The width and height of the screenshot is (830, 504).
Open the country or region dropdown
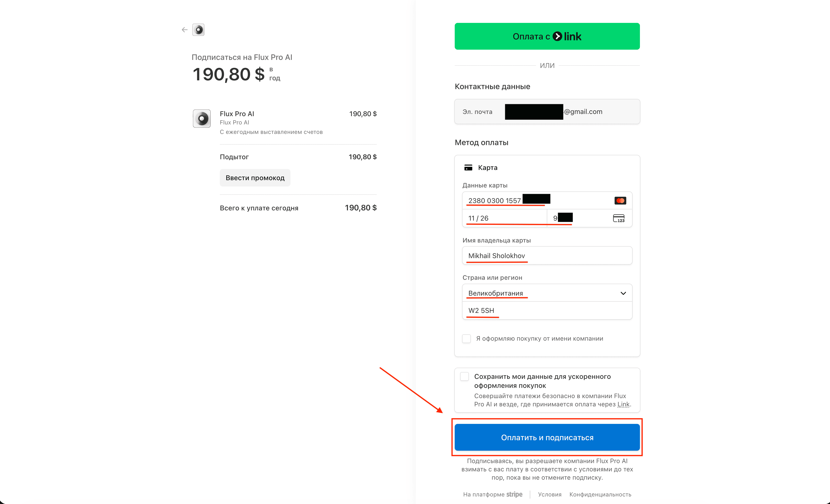click(547, 293)
